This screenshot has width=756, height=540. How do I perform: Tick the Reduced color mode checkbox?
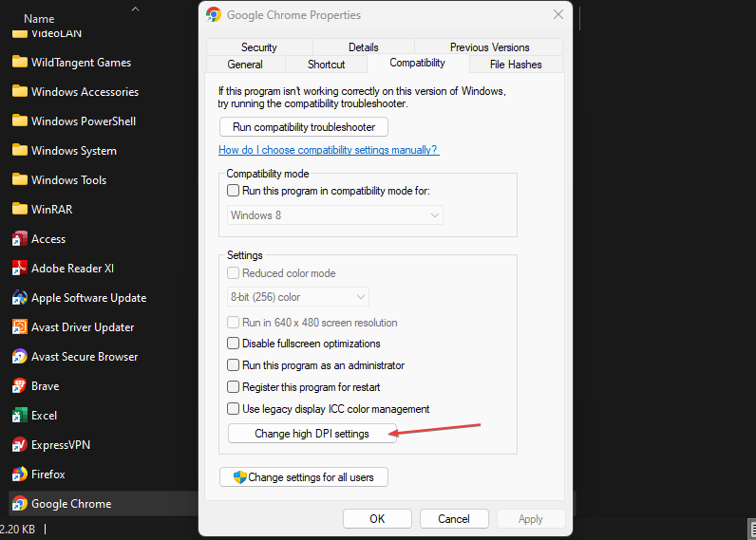click(x=233, y=273)
